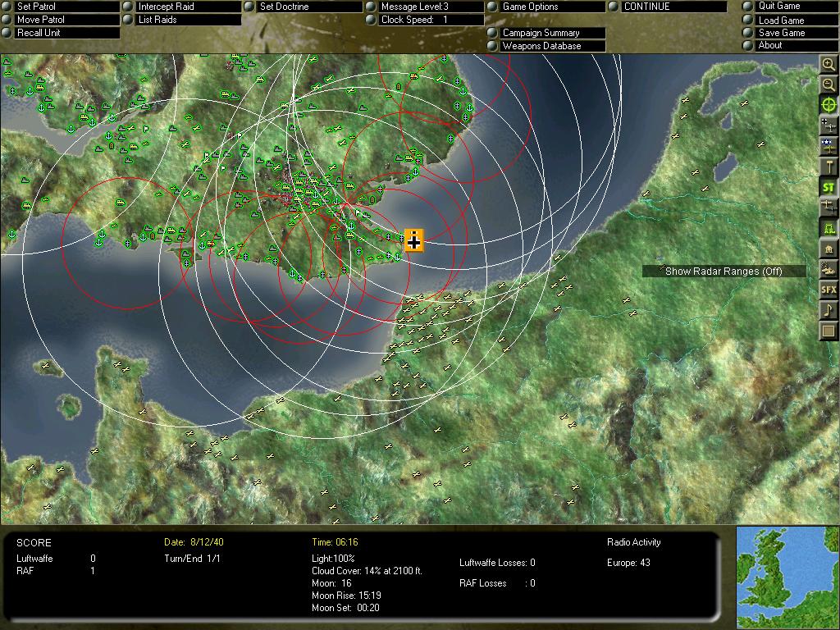Click the Show Radar Ranges (Off) tooltip
Screen dimensions: 840x630
point(724,271)
